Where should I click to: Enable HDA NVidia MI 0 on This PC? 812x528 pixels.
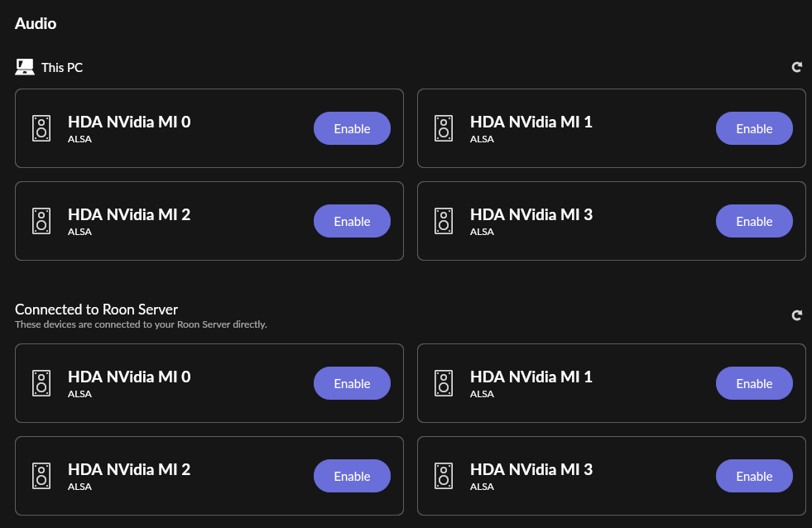tap(352, 128)
